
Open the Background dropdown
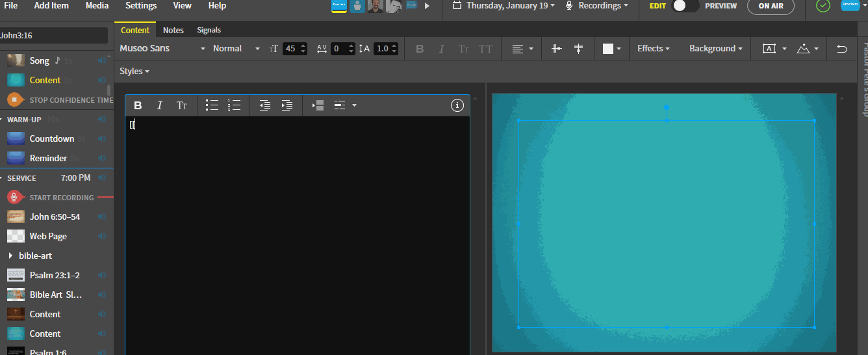point(717,49)
